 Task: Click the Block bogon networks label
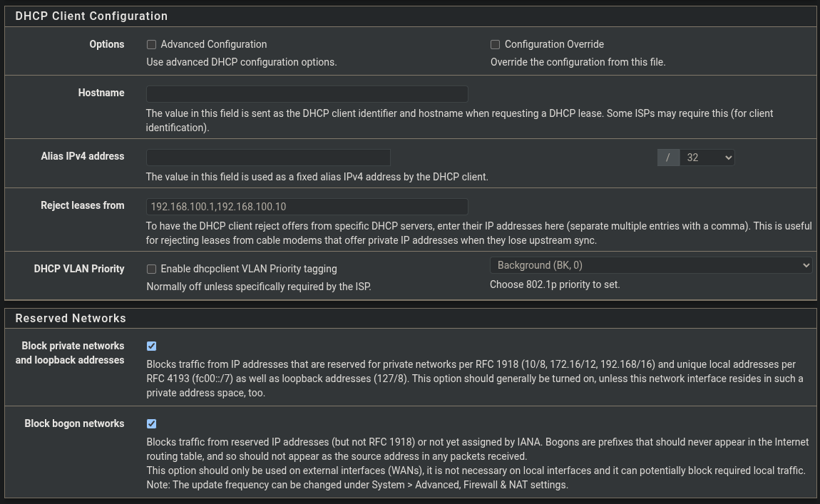(x=74, y=423)
